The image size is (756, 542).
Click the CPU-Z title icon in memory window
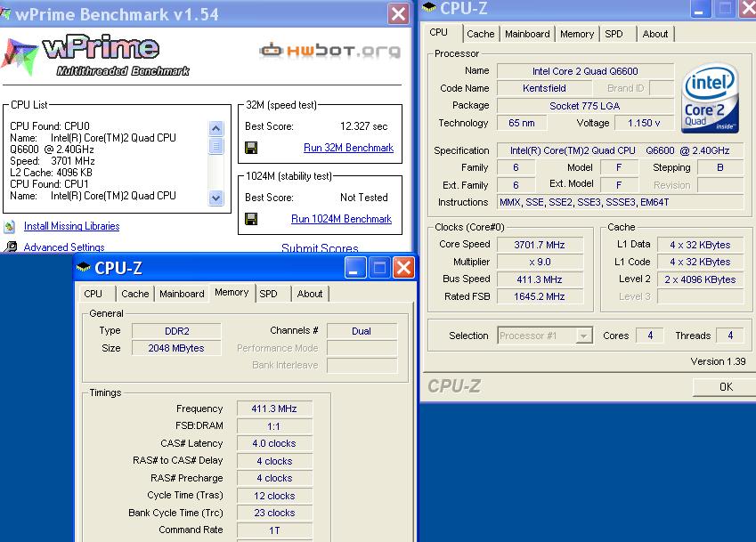84,267
